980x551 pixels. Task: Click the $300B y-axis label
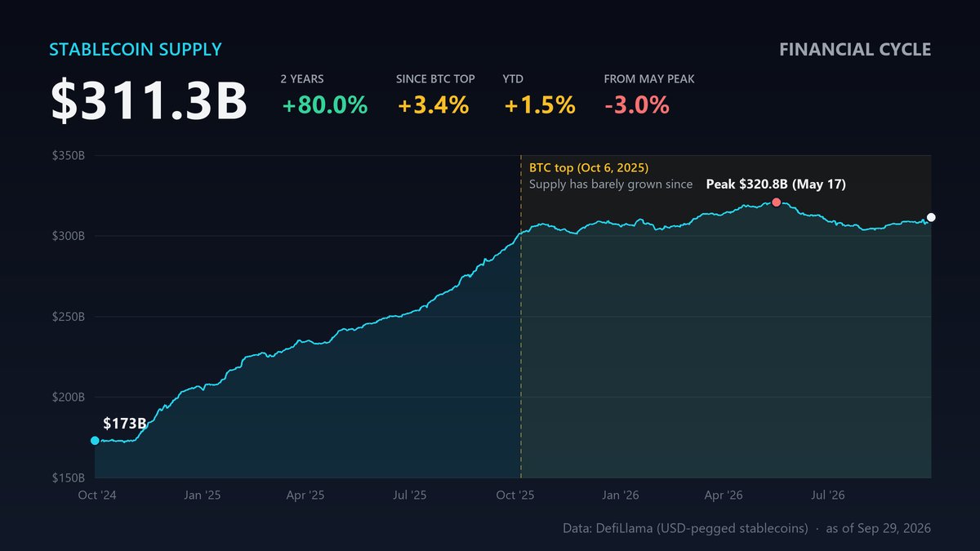tap(69, 236)
